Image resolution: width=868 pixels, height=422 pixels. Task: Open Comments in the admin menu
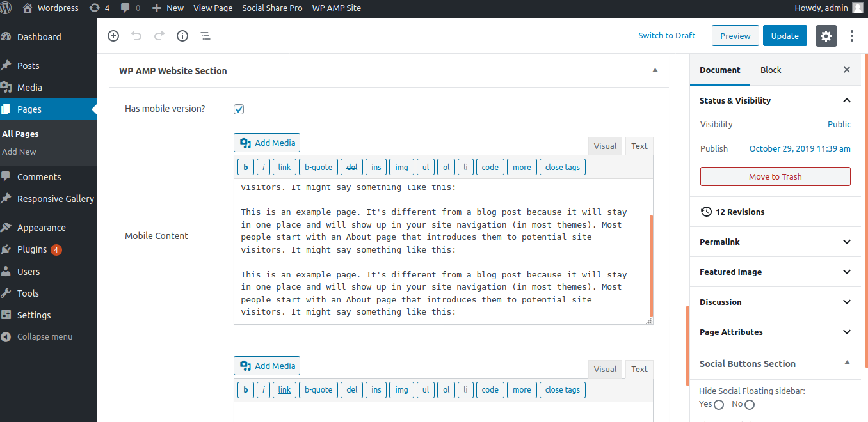[x=48, y=177]
